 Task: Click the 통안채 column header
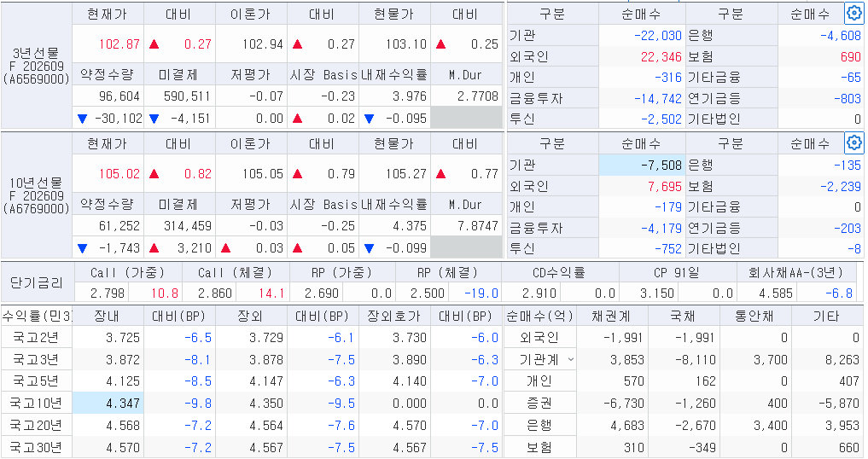coord(754,317)
